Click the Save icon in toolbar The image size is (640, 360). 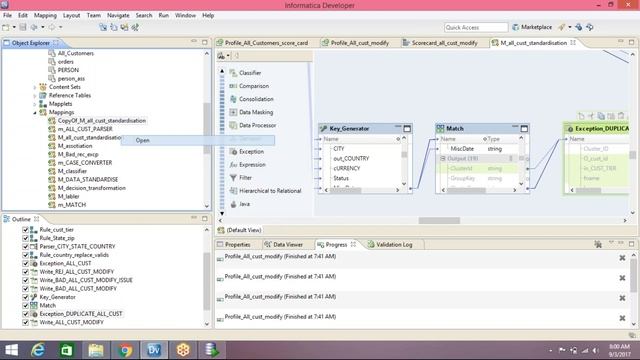click(x=23, y=27)
